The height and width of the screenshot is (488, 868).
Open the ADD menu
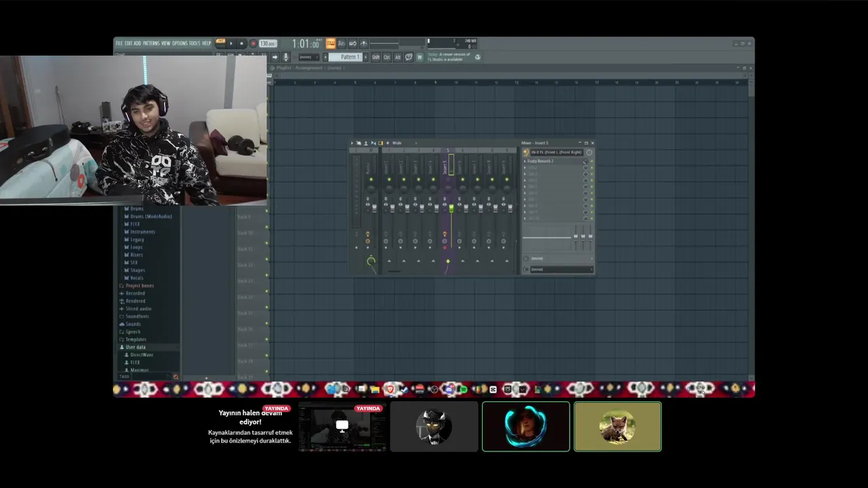137,43
